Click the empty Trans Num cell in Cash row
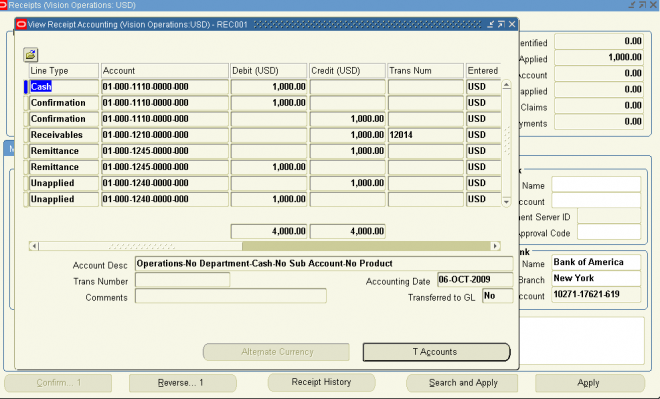 pos(425,87)
